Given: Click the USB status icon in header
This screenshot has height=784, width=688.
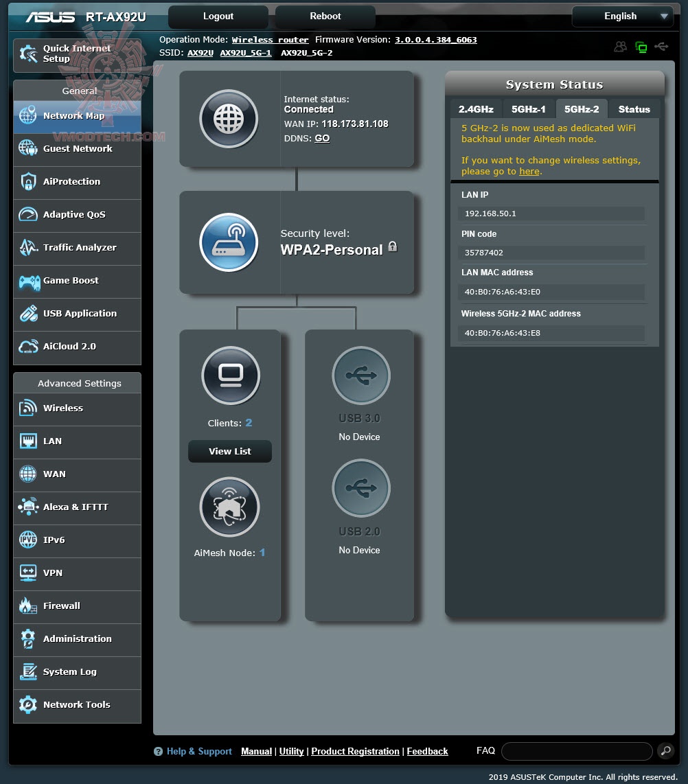Looking at the screenshot, I should click(x=661, y=47).
